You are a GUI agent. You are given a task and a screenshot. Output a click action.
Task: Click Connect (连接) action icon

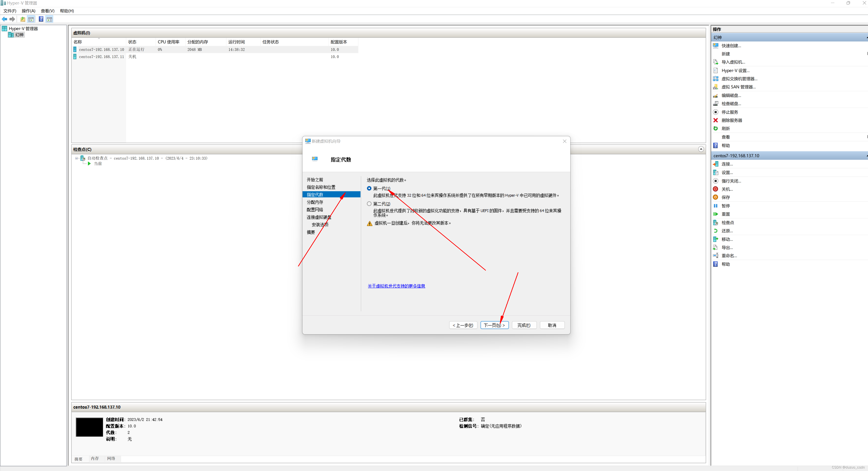click(716, 164)
